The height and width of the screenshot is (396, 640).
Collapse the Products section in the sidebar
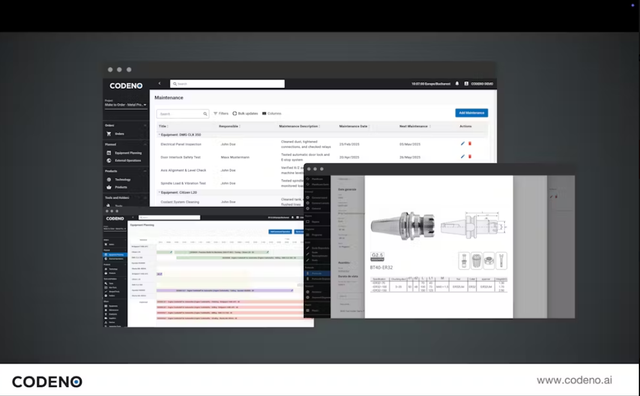click(x=145, y=171)
